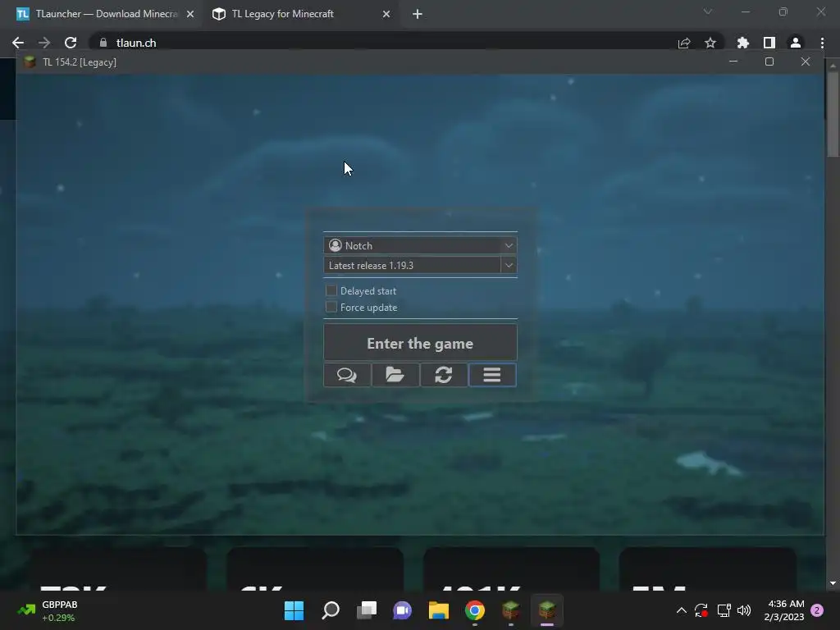The height and width of the screenshot is (630, 840).
Task: Enable the Force update checkbox
Action: point(331,307)
